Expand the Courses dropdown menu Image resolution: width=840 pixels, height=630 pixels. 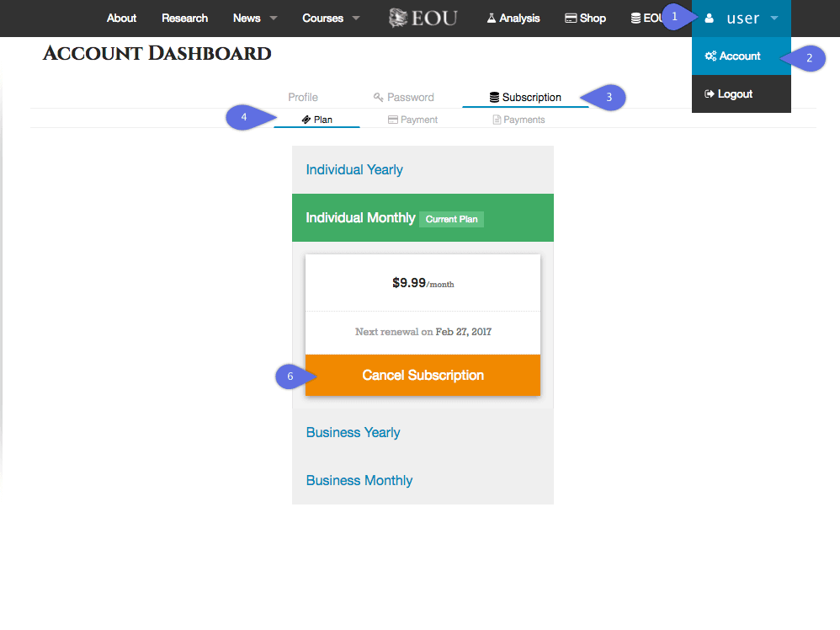pyautogui.click(x=331, y=19)
